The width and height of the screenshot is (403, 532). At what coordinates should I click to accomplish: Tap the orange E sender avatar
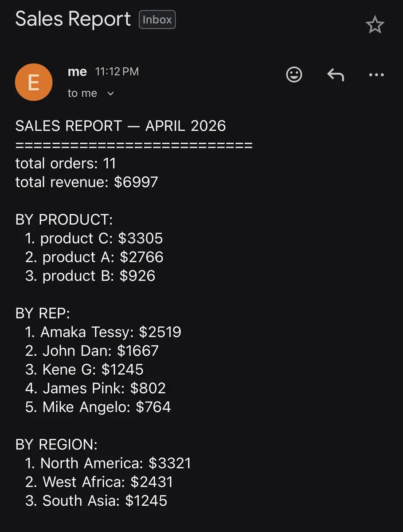click(34, 82)
